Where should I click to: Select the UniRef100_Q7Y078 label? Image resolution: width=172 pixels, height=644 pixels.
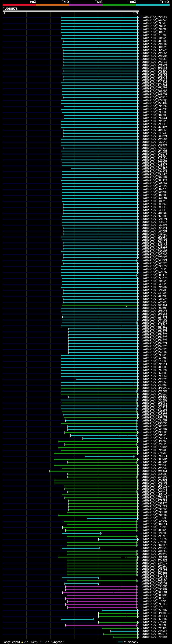154,88
